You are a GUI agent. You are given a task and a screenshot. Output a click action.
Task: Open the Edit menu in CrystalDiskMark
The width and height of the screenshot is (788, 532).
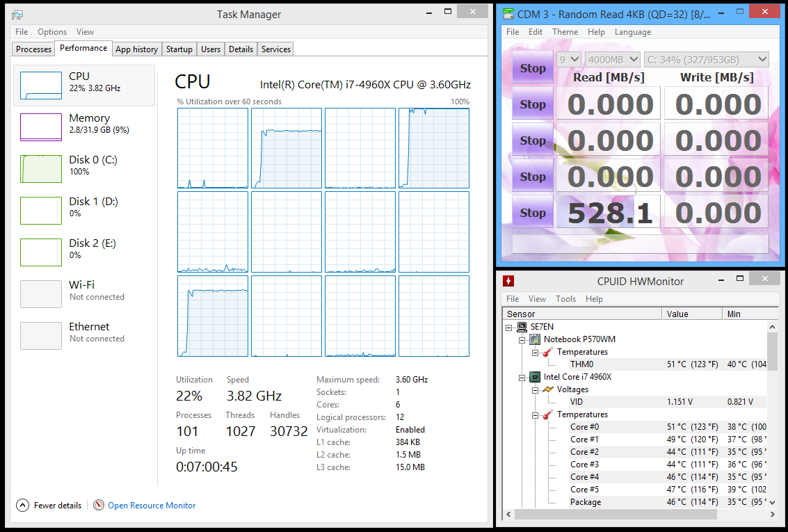click(536, 32)
